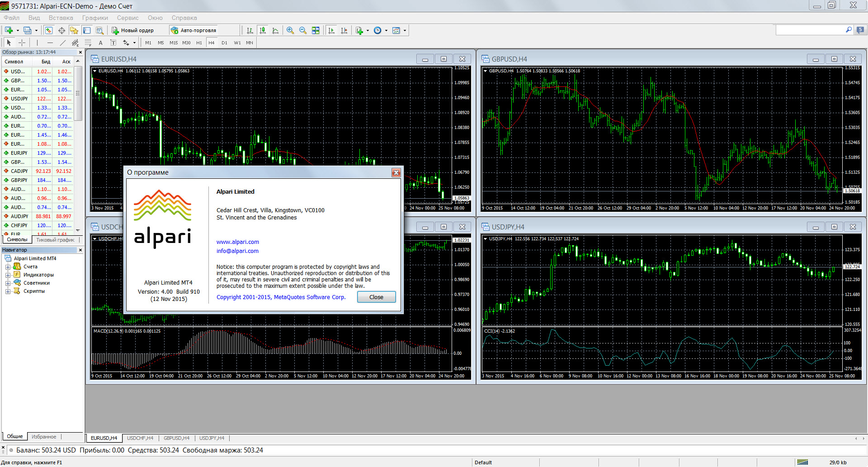Switch to M30 timeframe

coord(186,43)
